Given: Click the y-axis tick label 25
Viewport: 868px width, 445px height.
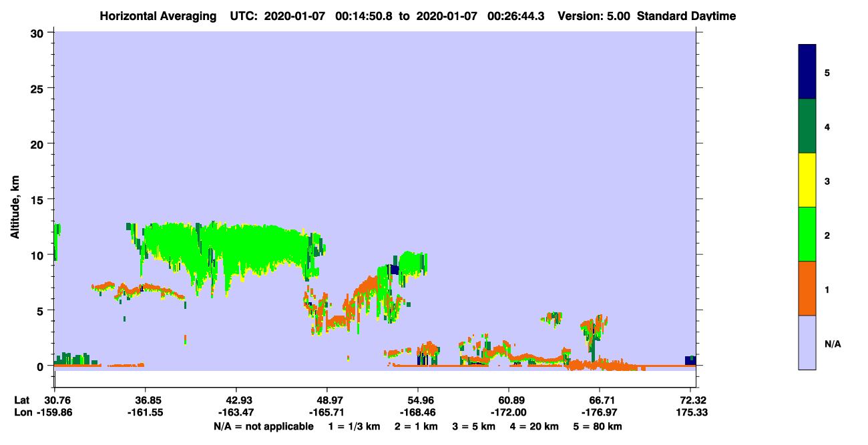Looking at the screenshot, I should [39, 88].
